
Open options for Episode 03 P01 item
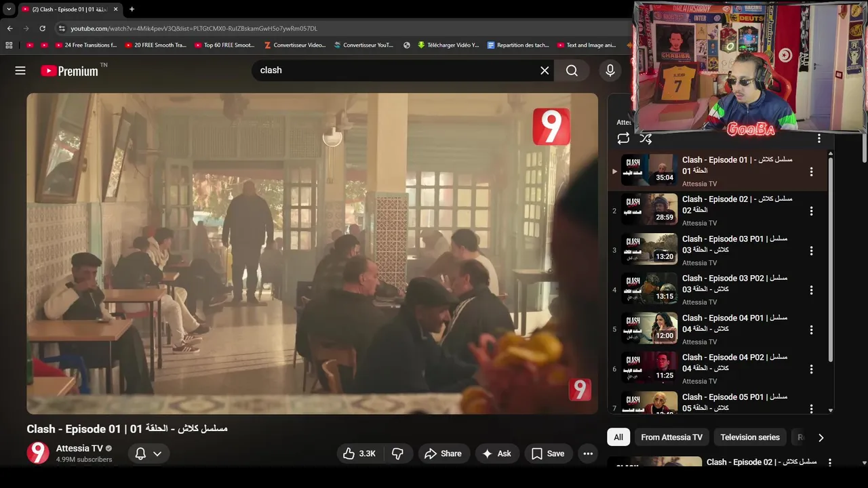click(x=811, y=251)
